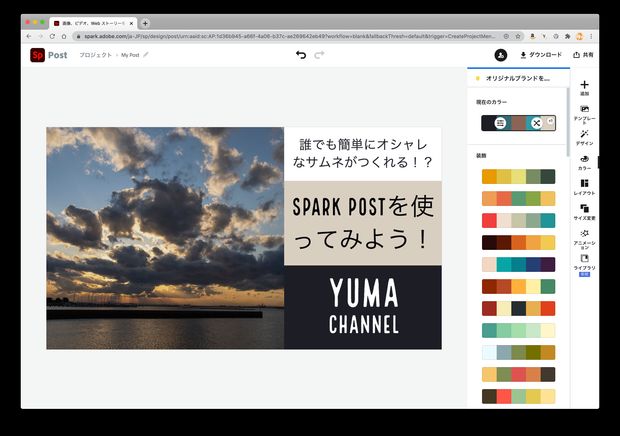
Task: Click the browser profile avatar
Action: click(580, 36)
